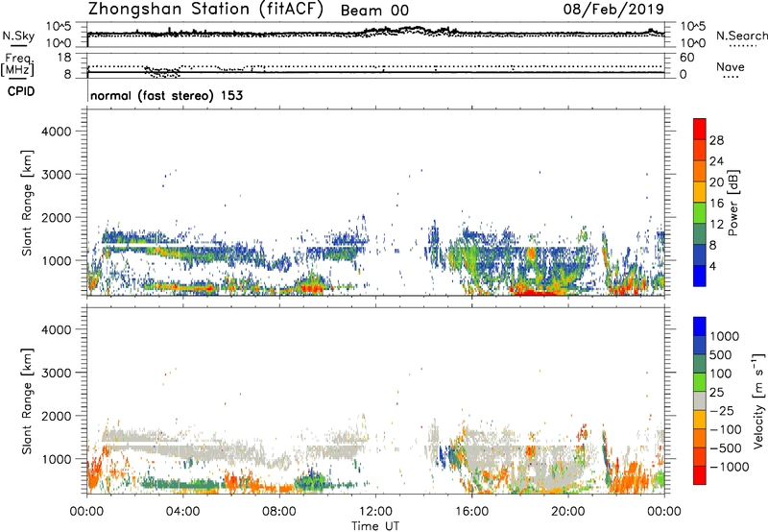768x532 pixels.
Task: Click the 'N.Sky' legend label
Action: [x=18, y=36]
